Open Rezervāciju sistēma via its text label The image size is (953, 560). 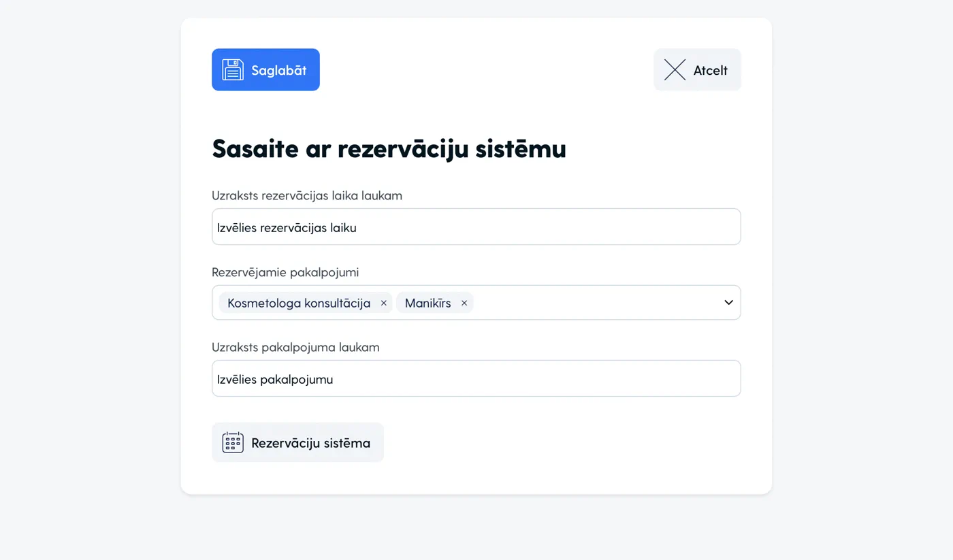310,443
